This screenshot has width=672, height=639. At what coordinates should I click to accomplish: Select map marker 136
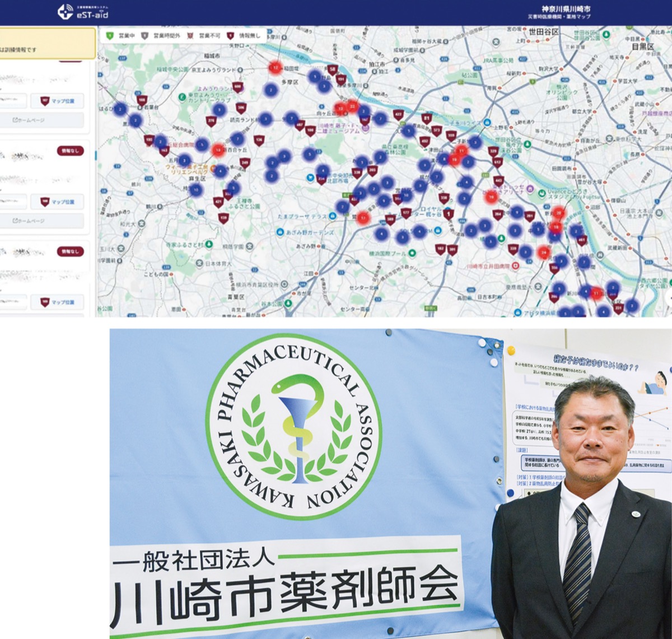259,139
